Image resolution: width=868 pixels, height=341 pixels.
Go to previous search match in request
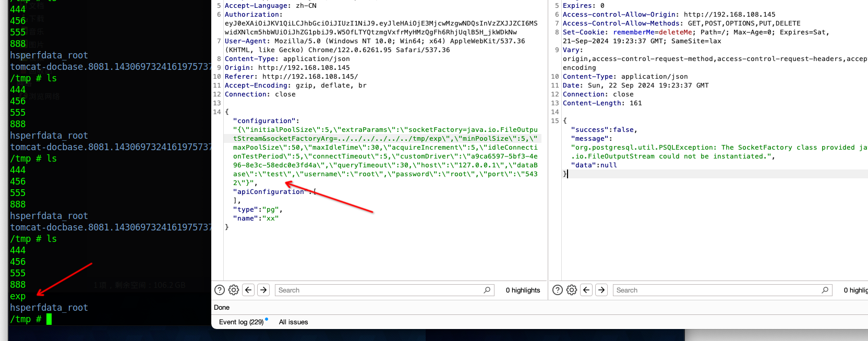(249, 290)
